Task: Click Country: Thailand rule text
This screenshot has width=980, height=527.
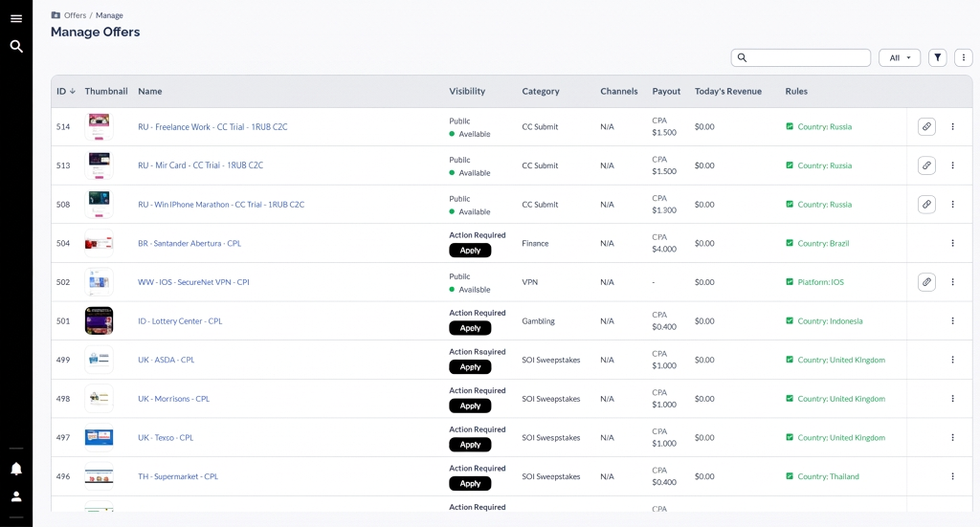Action: [x=828, y=476]
